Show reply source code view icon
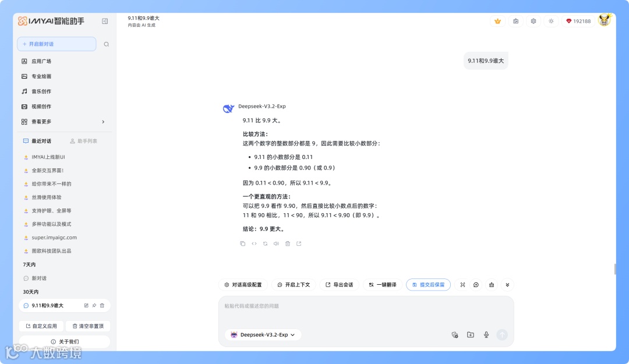The height and width of the screenshot is (364, 629). coord(254,243)
